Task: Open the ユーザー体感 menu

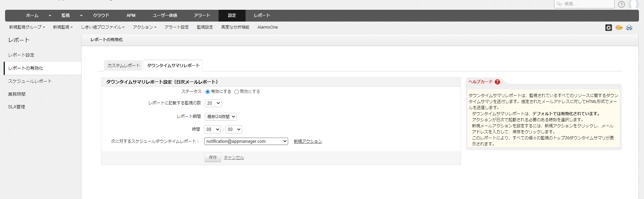Action: 165,15
